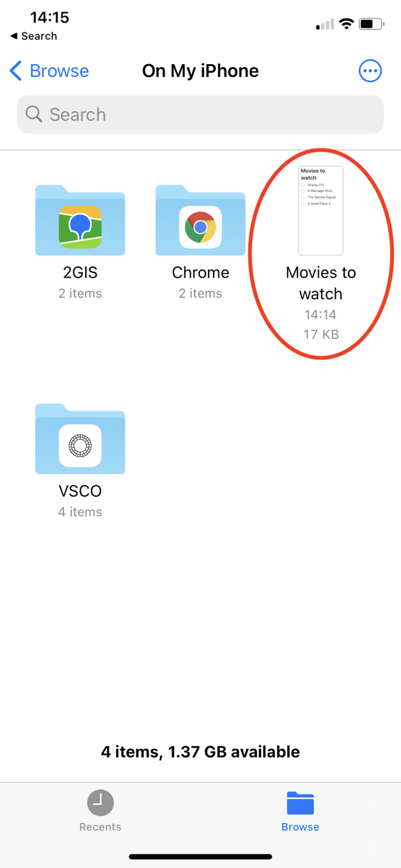The image size is (401, 868).
Task: Select the "Movies to watch" file name
Action: pyautogui.click(x=321, y=283)
